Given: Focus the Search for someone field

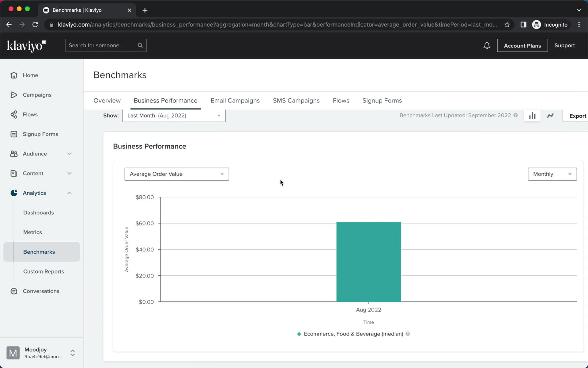Looking at the screenshot, I should pos(106,45).
